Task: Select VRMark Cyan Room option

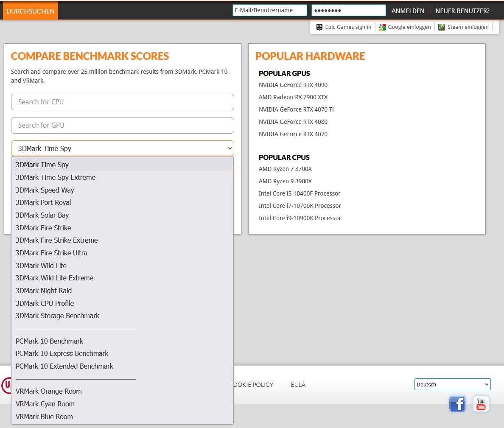Action: pyautogui.click(x=123, y=404)
